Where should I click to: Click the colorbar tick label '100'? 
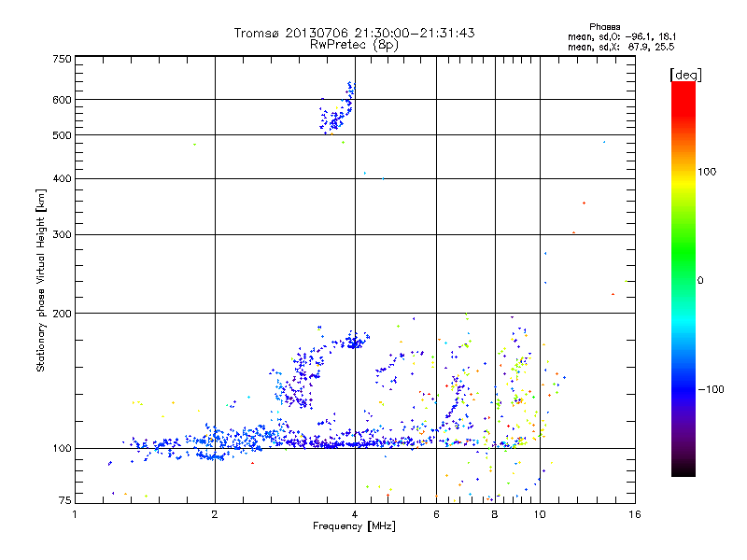[x=707, y=172]
